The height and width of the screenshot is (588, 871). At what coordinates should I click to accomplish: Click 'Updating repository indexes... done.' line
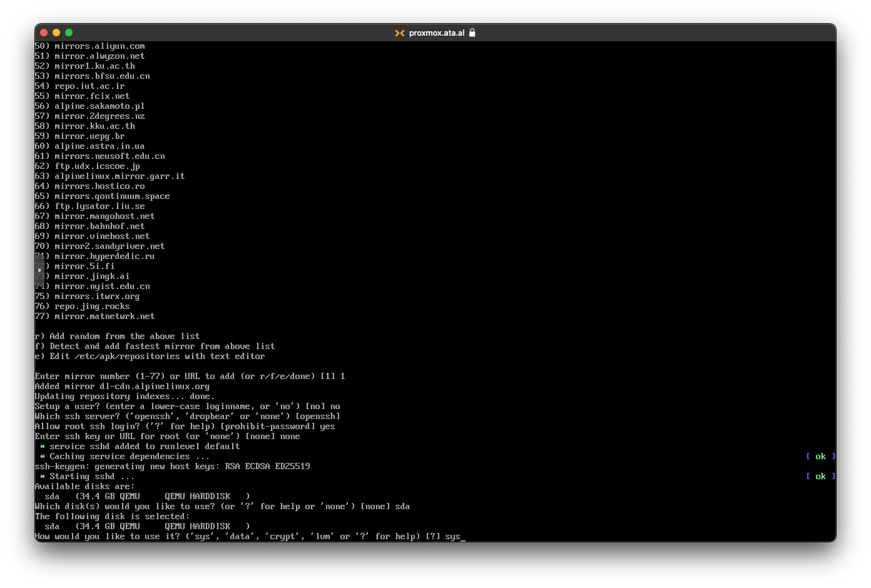125,397
